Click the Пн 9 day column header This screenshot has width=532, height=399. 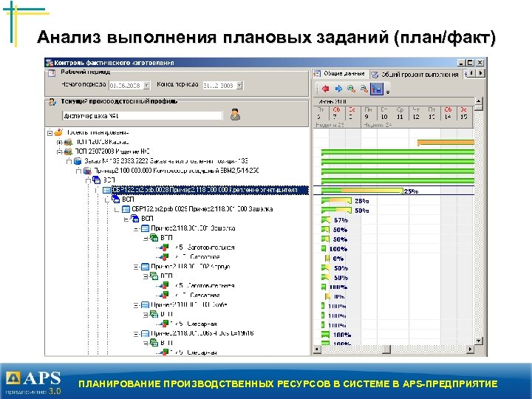(367, 113)
